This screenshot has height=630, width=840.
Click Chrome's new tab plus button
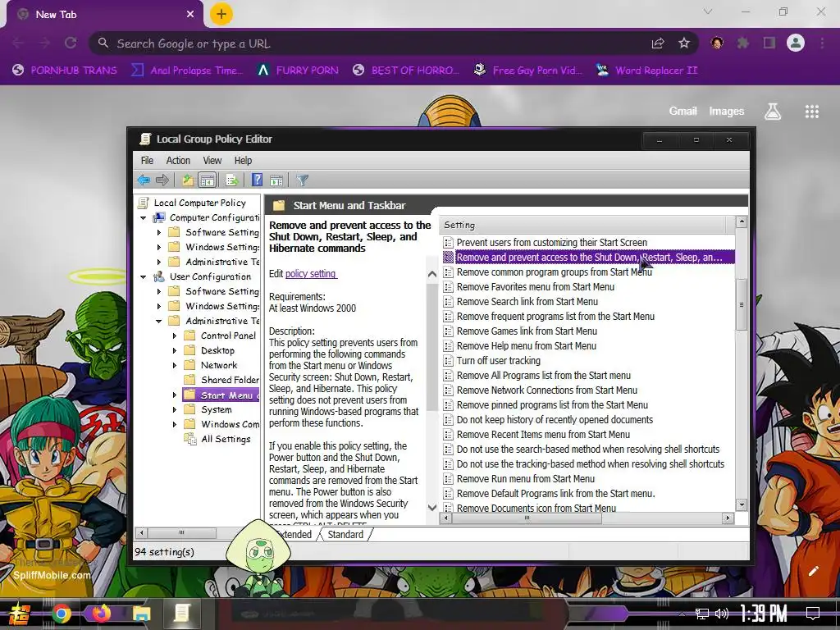click(x=221, y=14)
